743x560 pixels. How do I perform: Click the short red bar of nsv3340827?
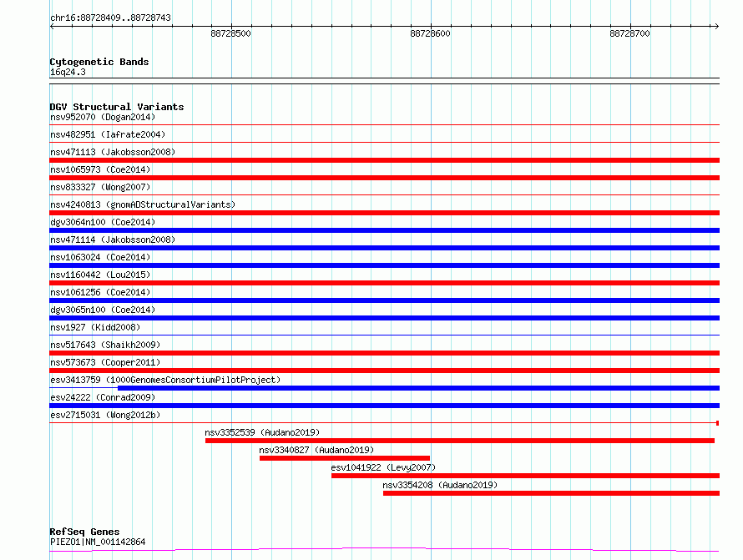345,458
